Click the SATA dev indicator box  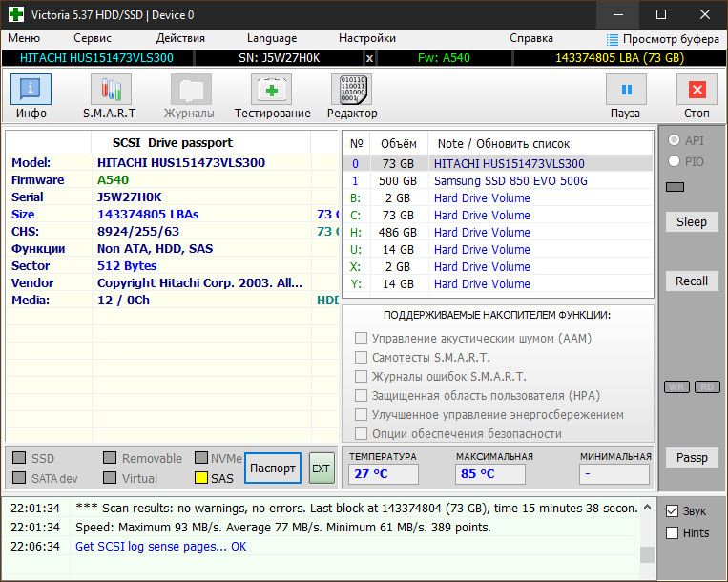pos(19,478)
